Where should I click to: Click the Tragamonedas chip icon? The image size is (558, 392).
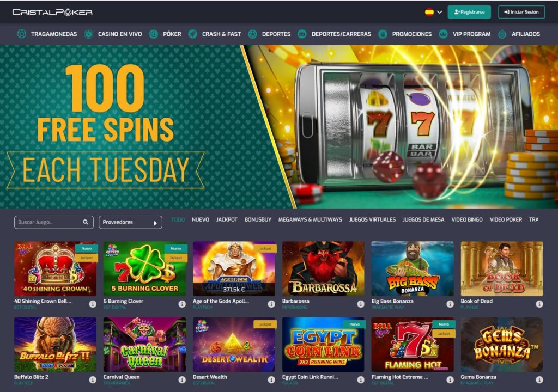[x=21, y=34]
